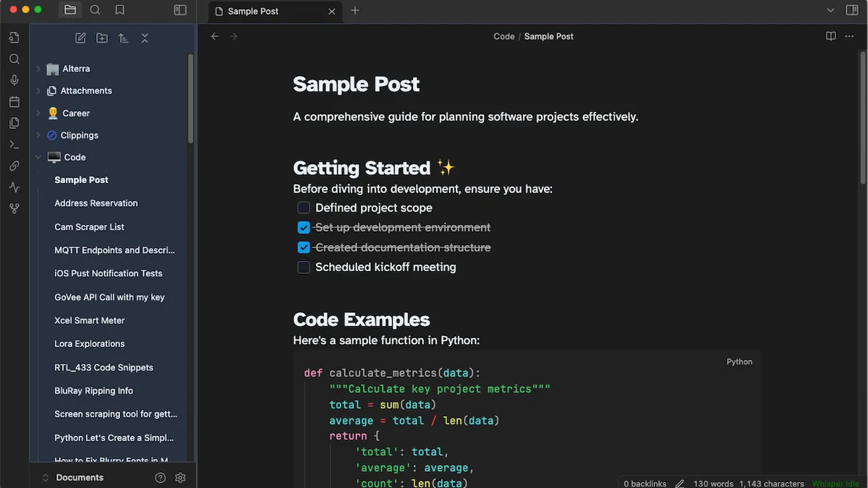The width and height of the screenshot is (868, 488).
Task: Click the New note icon in sidebar
Action: point(80,38)
